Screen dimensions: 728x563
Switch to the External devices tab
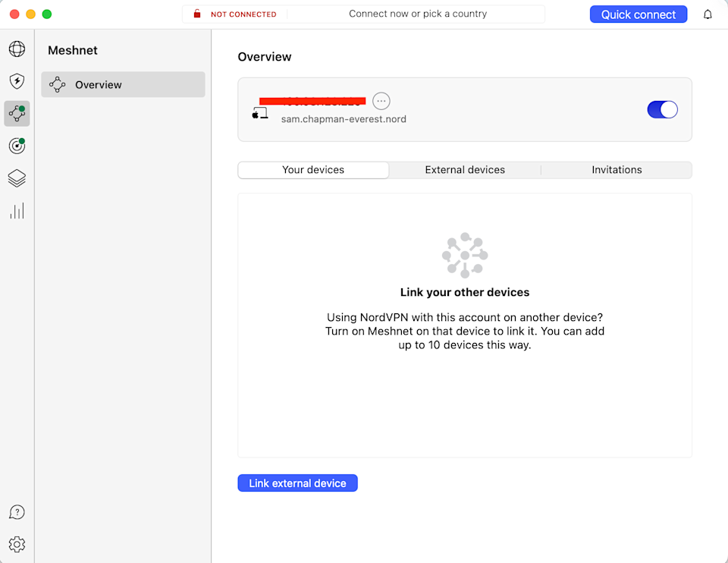465,169
